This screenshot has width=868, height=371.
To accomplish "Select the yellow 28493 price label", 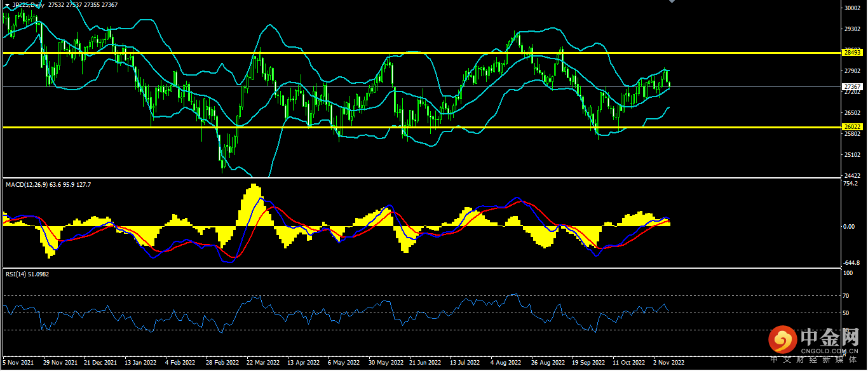I will [x=851, y=52].
